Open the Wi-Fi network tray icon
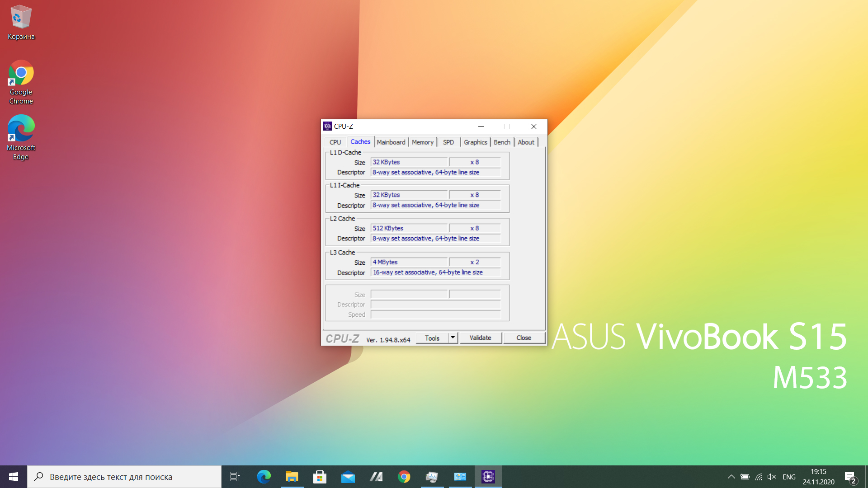 click(x=759, y=477)
